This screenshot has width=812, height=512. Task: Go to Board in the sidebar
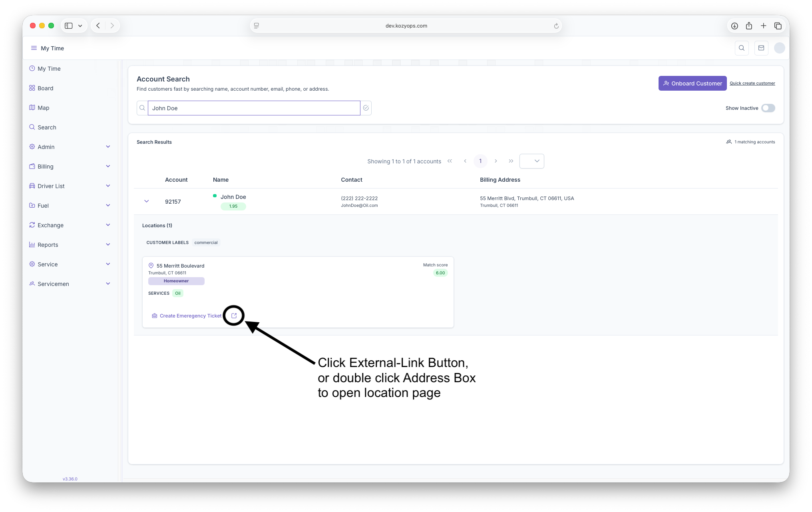[45, 88]
